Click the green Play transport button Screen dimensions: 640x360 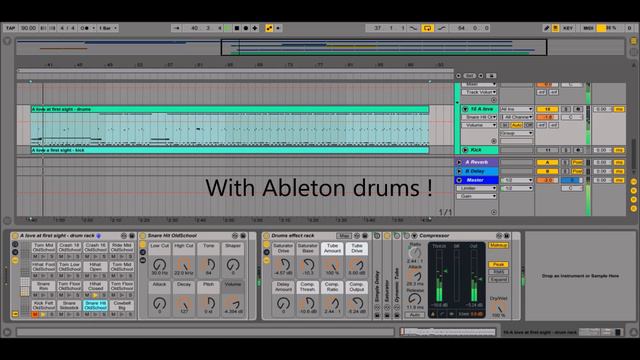point(228,28)
